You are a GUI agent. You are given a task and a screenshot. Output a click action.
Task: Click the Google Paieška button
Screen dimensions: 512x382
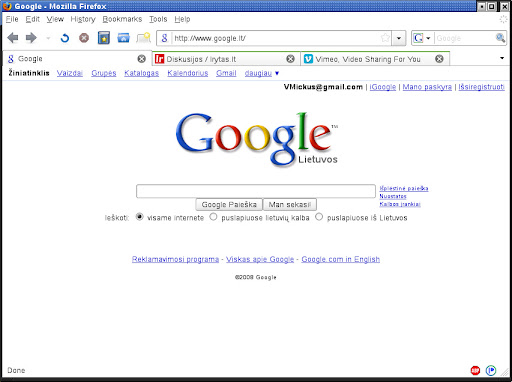(x=229, y=205)
